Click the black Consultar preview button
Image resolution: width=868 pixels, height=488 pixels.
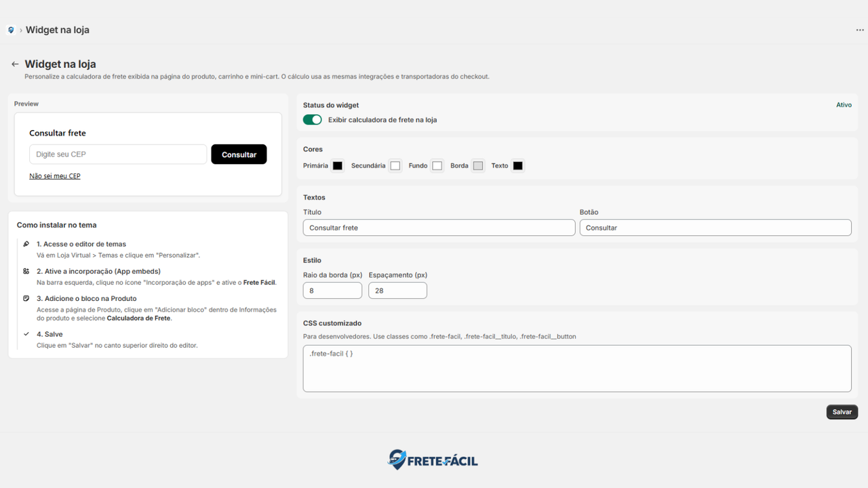(x=239, y=155)
